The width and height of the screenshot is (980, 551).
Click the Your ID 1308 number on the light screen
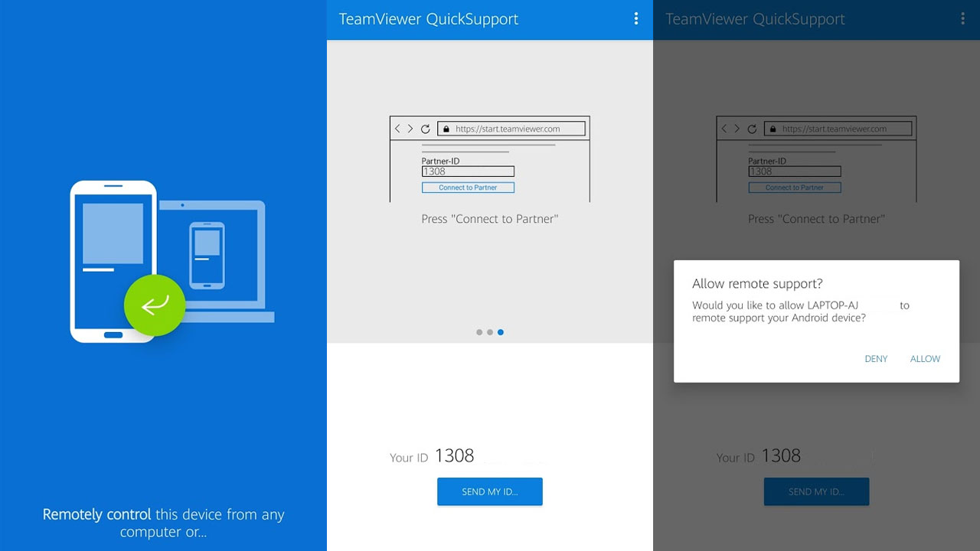coord(455,456)
